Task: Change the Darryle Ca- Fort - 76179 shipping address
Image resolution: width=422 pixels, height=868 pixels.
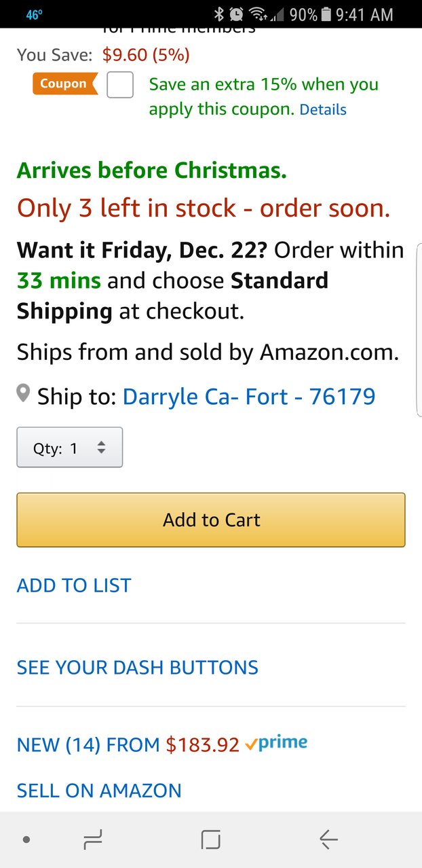Action: [x=249, y=396]
